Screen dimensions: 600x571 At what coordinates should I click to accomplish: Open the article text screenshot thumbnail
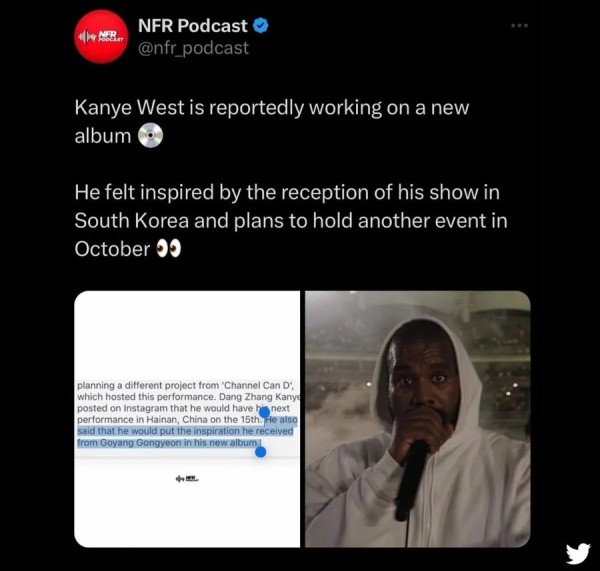[187, 419]
